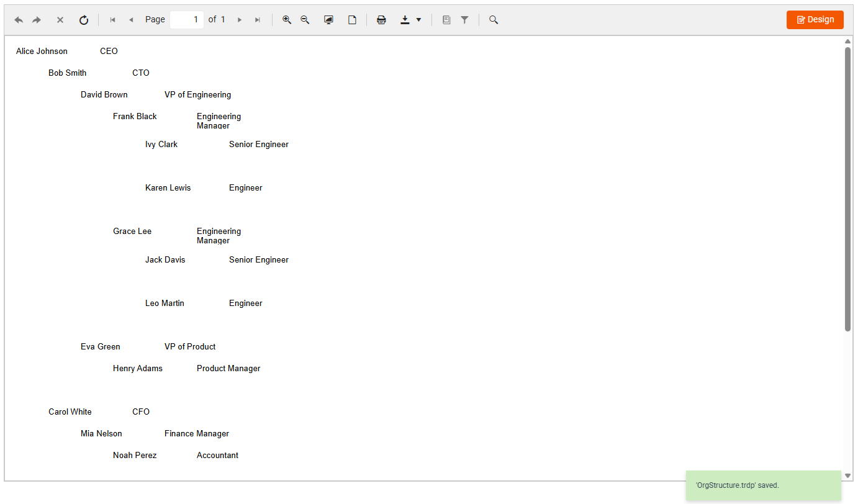This screenshot has height=504, width=858.
Task: Click the Zoom In magnifier icon
Action: [286, 19]
